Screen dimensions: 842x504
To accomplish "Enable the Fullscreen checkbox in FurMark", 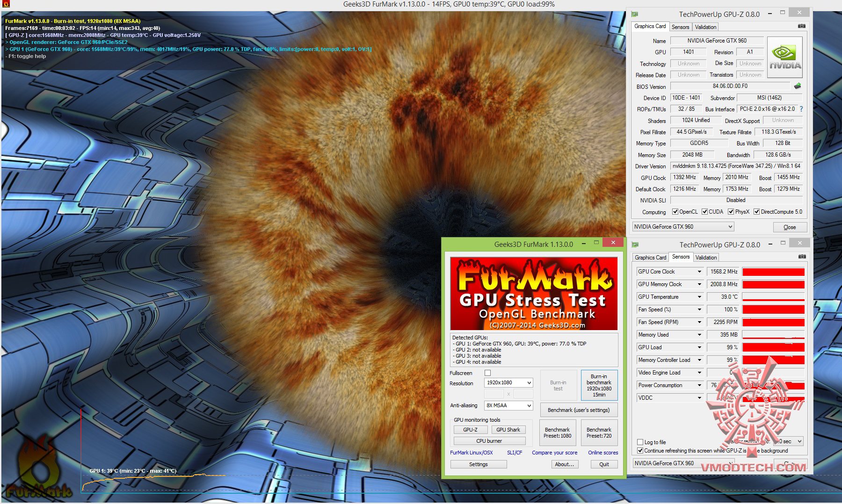I will (x=487, y=373).
